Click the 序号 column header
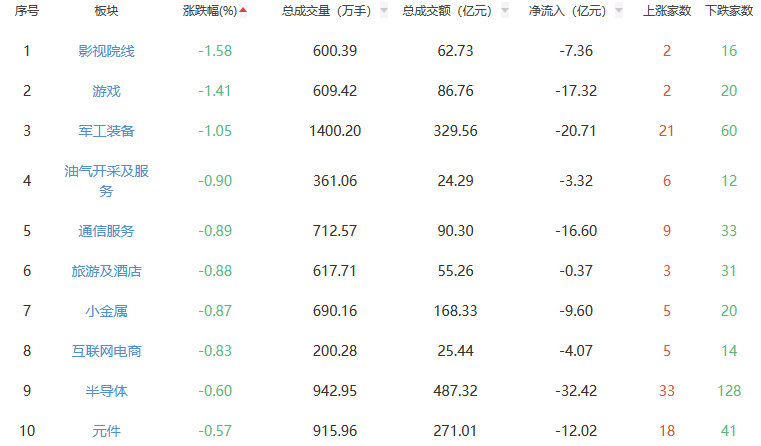 (27, 11)
